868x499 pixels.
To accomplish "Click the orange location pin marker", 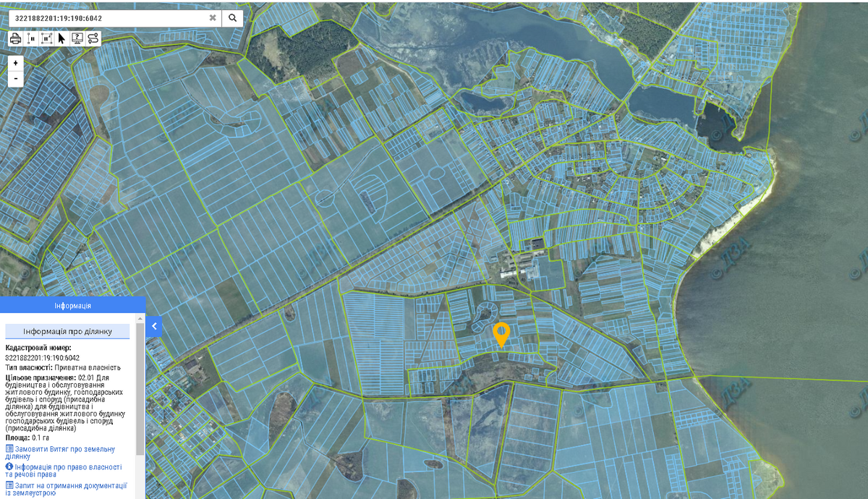I will [501, 334].
